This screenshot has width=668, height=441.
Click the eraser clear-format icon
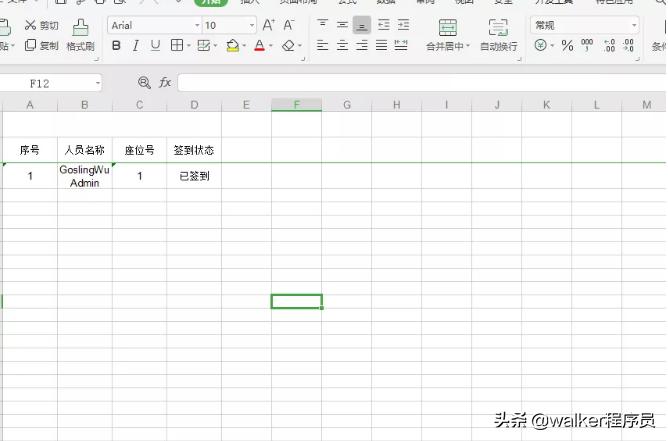coord(288,46)
